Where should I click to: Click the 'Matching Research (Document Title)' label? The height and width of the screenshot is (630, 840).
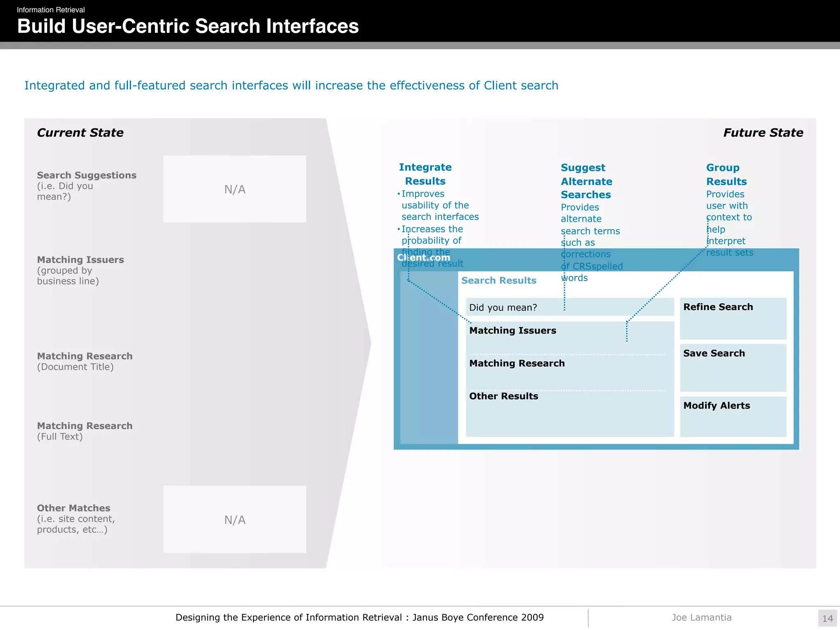click(85, 361)
